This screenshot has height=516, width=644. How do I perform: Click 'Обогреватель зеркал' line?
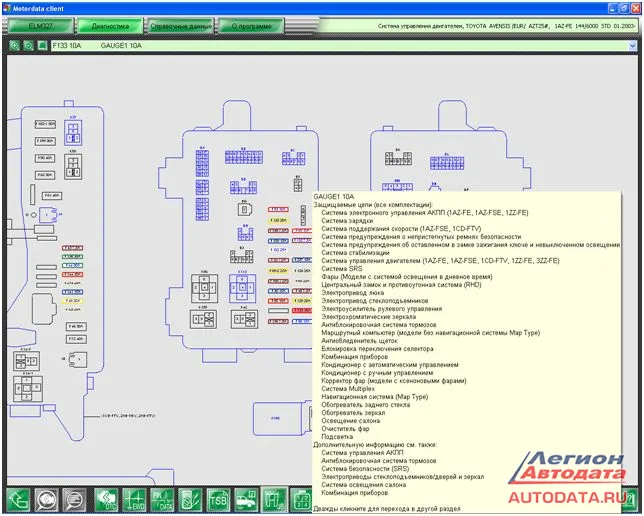tap(353, 413)
